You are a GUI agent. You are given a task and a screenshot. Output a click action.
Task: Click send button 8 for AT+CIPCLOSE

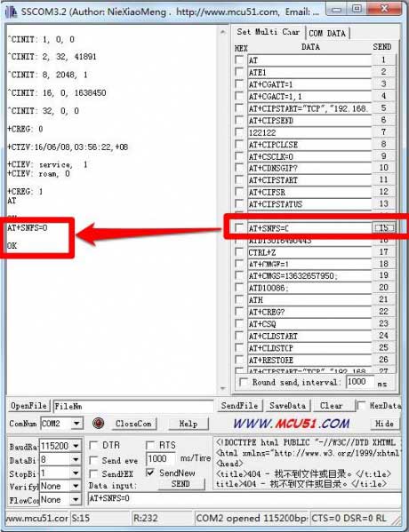click(x=384, y=144)
